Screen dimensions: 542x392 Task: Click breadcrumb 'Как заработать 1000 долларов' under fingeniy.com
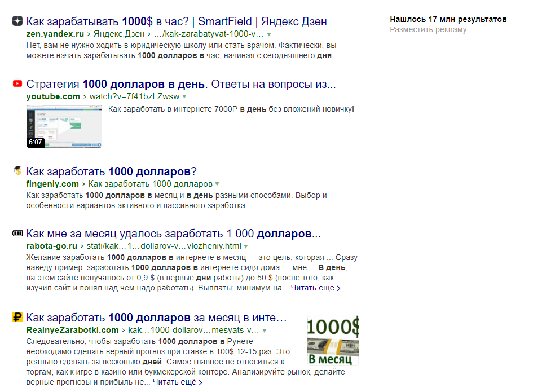151,184
